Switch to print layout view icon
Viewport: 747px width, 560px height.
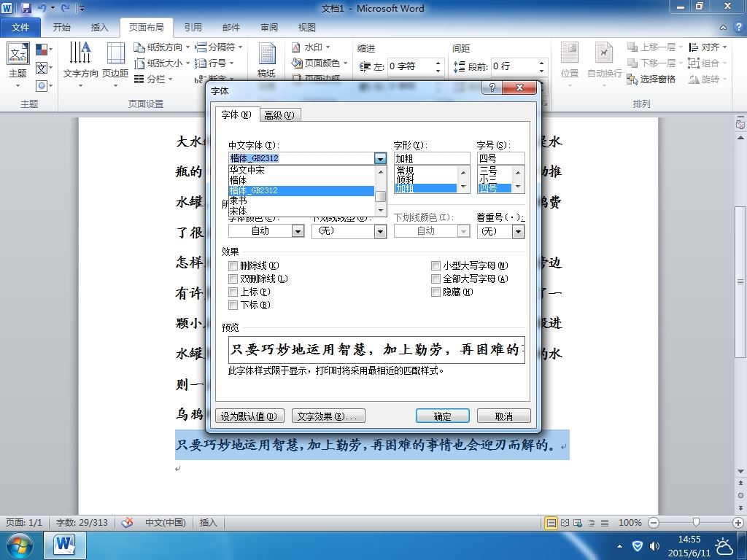coord(551,523)
